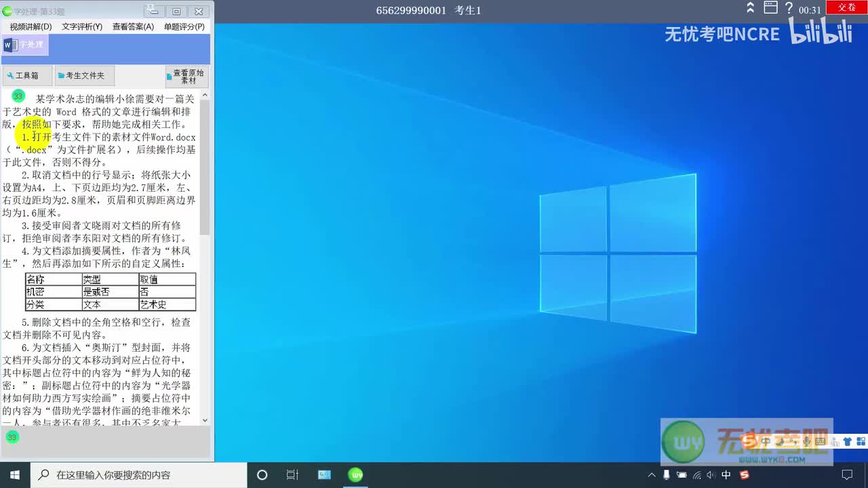The image size is (868, 488).
Task: Open the 考生文件夹 folder button
Action: coord(85,76)
